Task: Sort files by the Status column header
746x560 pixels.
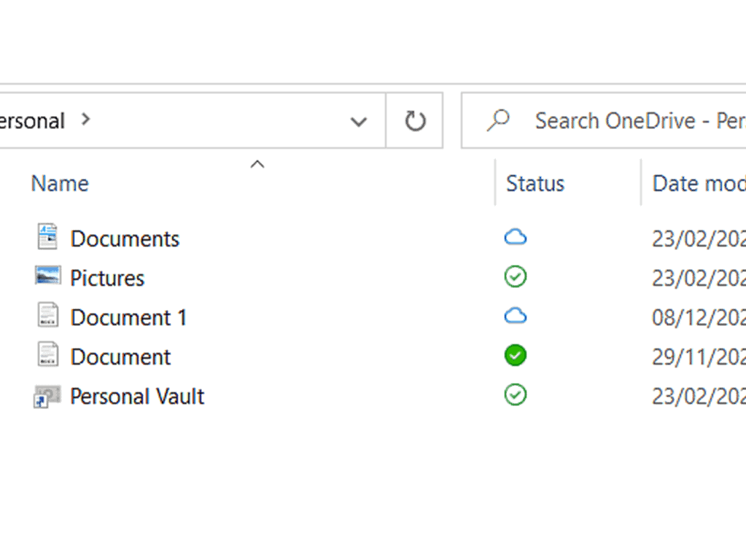Action: (x=535, y=183)
